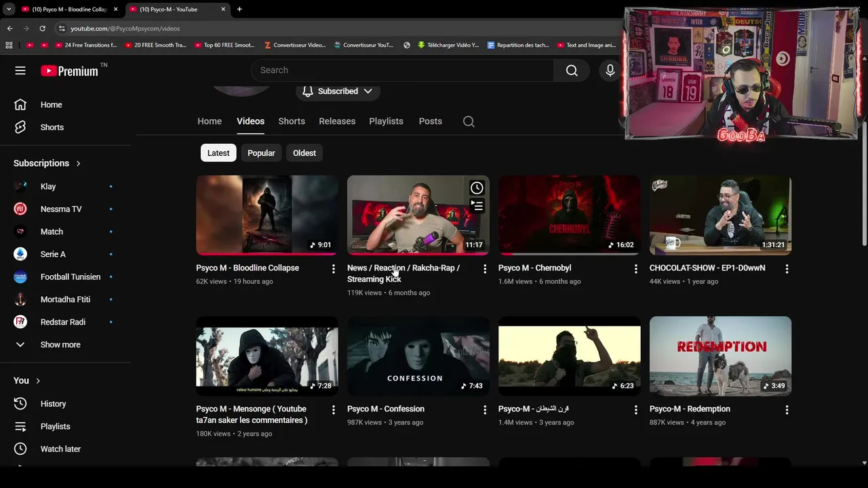Open new browser tab

(x=239, y=9)
